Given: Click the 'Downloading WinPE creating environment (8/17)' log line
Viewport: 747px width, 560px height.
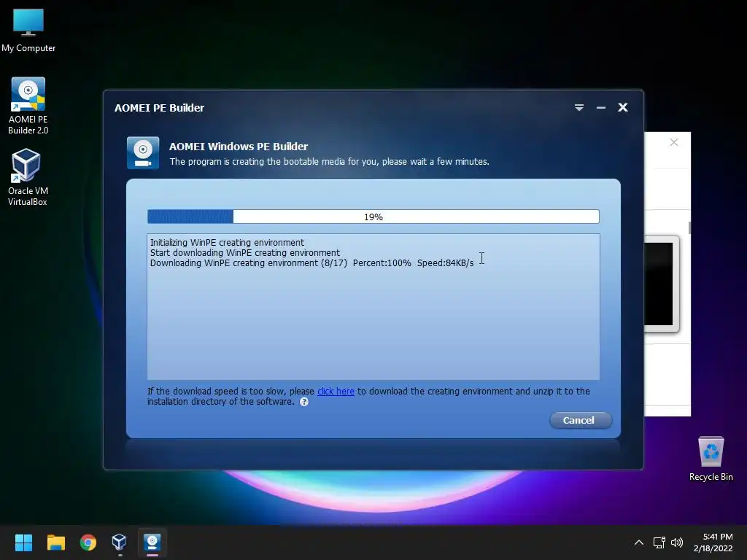Looking at the screenshot, I should point(311,262).
